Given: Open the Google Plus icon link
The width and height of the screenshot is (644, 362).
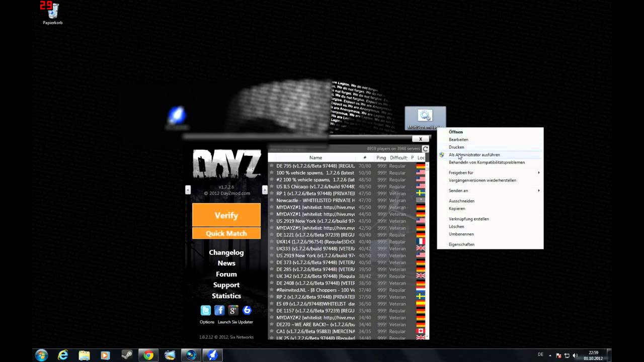Looking at the screenshot, I should (233, 310).
